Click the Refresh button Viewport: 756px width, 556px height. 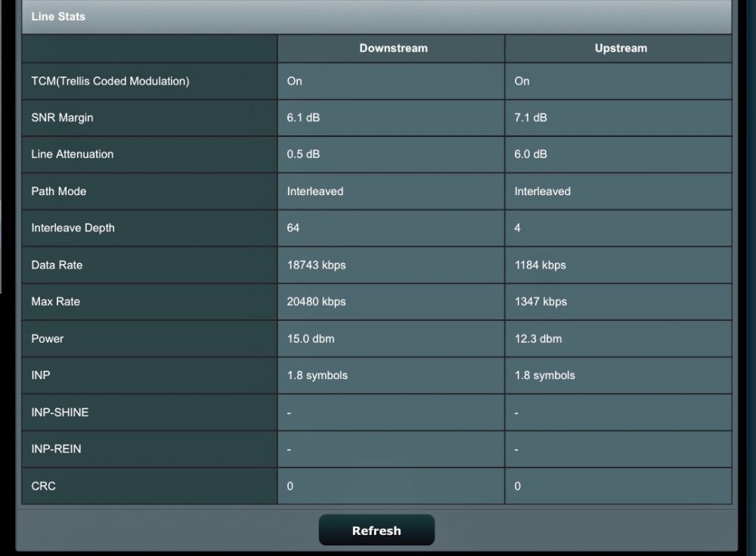(376, 530)
